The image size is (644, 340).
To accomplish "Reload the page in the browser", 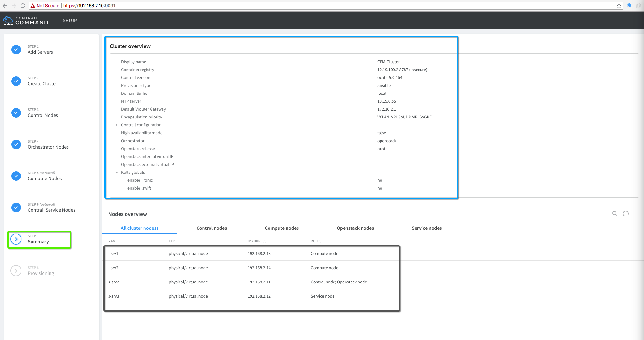I will pyautogui.click(x=22, y=6).
